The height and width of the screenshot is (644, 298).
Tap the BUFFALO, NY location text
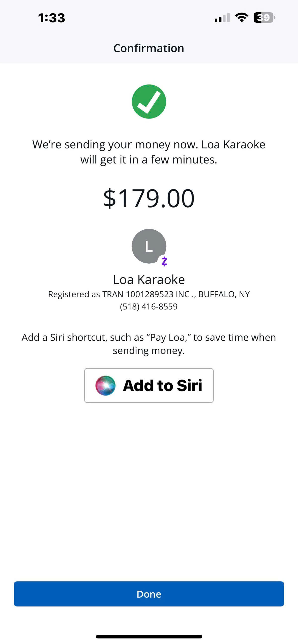pos(224,294)
